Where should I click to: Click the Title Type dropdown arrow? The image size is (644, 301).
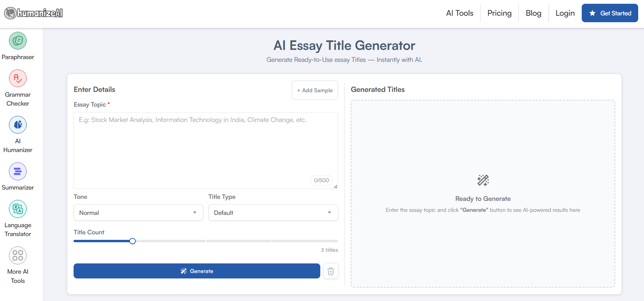tap(329, 213)
